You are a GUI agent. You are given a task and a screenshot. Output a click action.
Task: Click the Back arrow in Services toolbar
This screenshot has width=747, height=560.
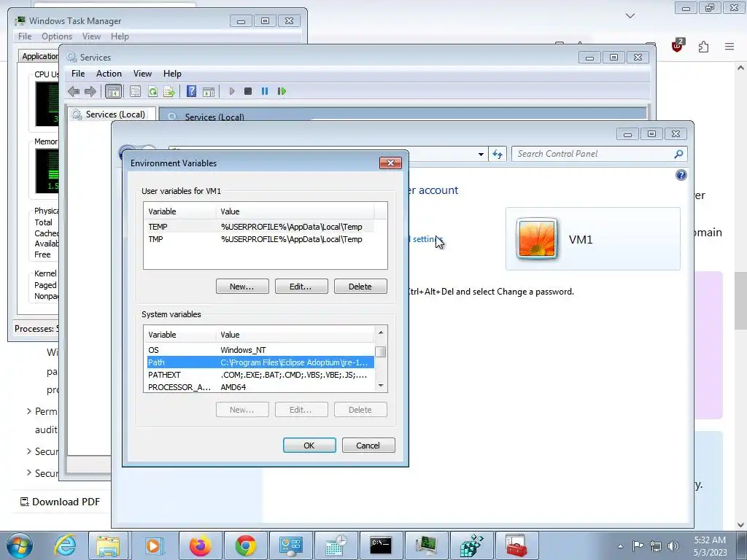pyautogui.click(x=74, y=91)
